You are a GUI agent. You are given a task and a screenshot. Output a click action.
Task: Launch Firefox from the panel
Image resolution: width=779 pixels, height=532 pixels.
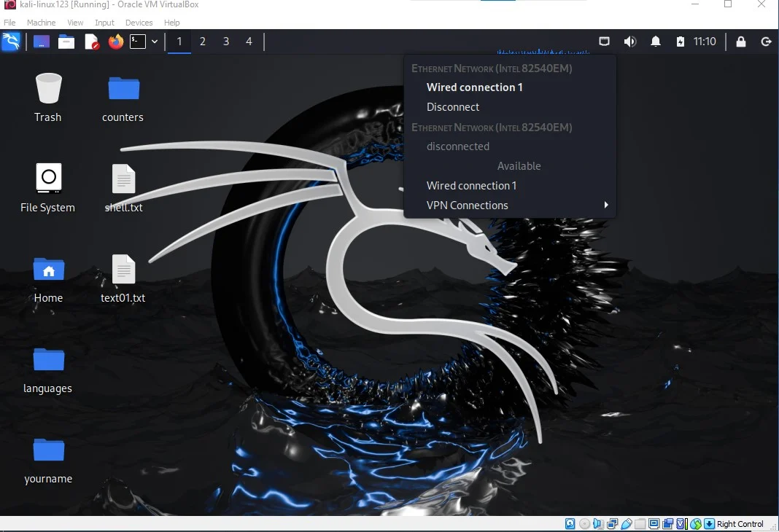click(x=116, y=42)
